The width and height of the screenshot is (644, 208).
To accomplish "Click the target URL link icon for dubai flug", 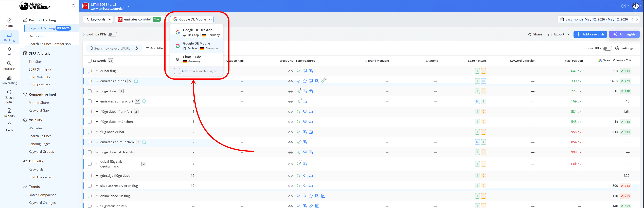I will pos(290,71).
